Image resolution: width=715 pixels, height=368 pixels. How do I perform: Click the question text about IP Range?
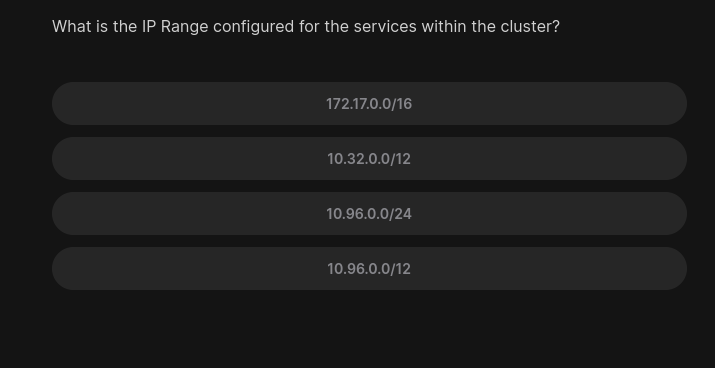[x=306, y=26]
